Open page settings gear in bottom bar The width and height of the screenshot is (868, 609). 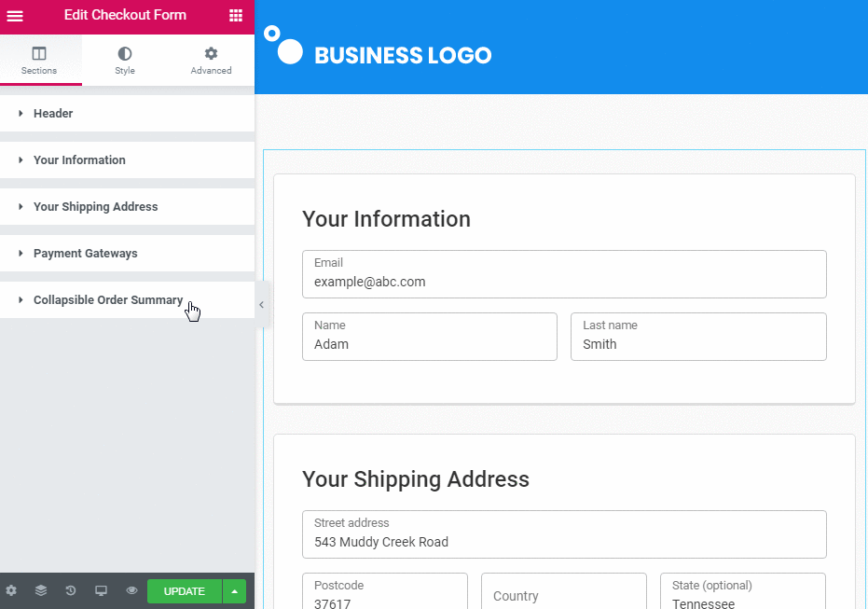pos(11,590)
